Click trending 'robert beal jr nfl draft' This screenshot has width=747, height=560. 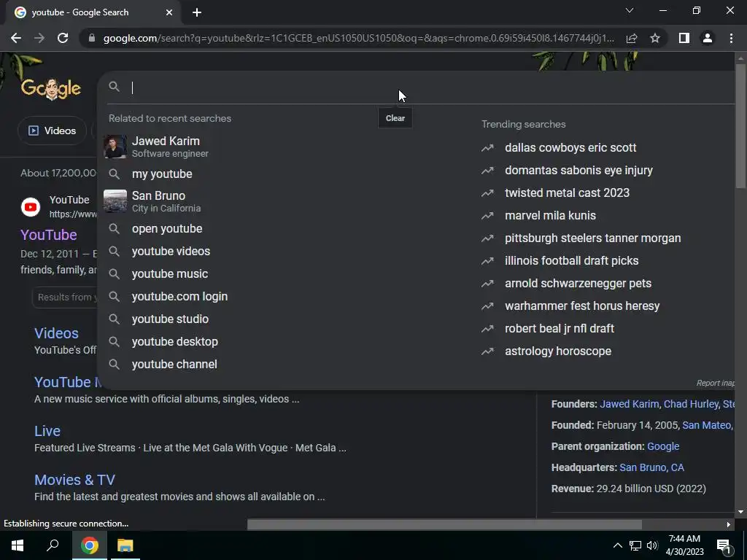click(x=560, y=329)
